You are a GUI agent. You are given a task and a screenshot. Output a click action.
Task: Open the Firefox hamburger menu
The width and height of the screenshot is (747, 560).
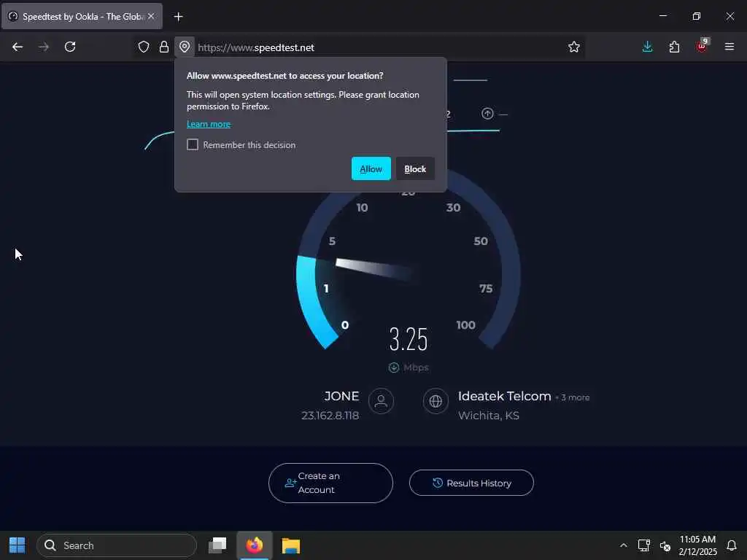[729, 47]
